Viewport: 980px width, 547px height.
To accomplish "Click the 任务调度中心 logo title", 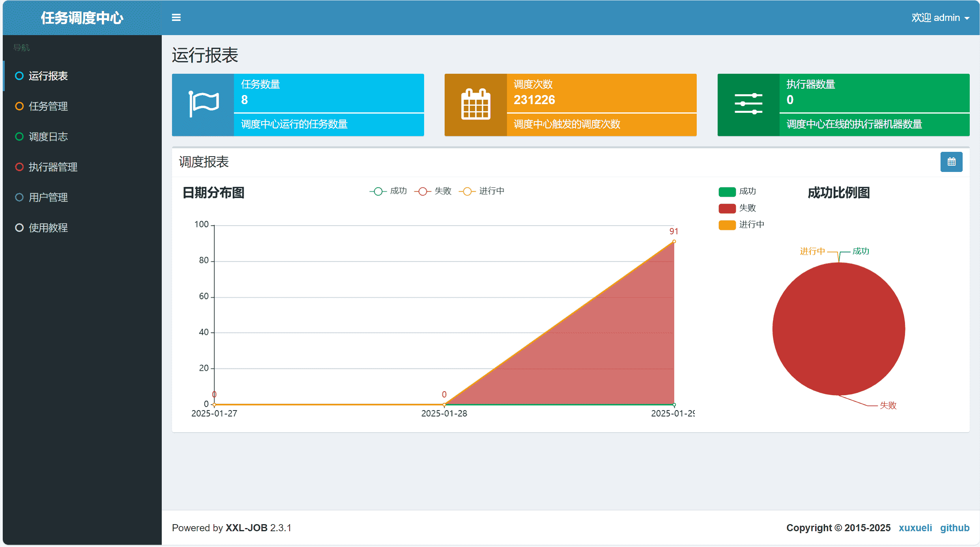I will 82,18.
